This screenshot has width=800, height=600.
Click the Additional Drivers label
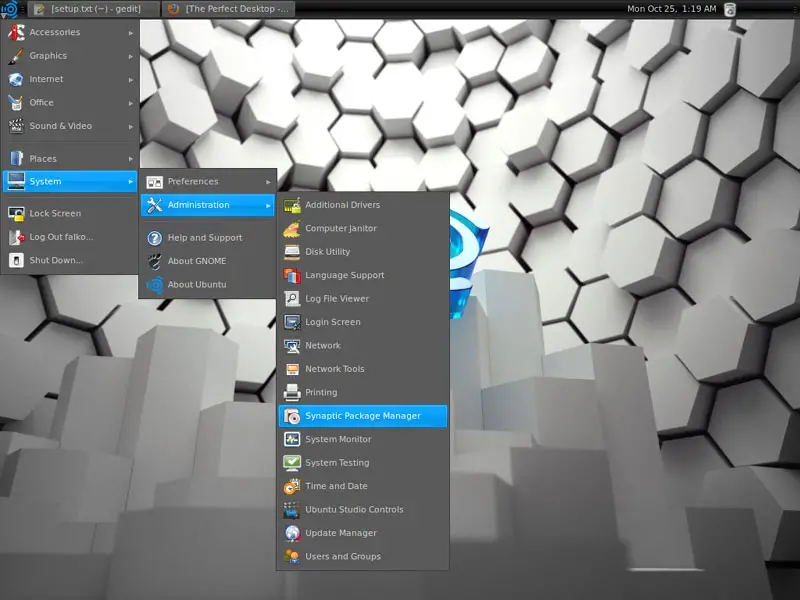[342, 205]
